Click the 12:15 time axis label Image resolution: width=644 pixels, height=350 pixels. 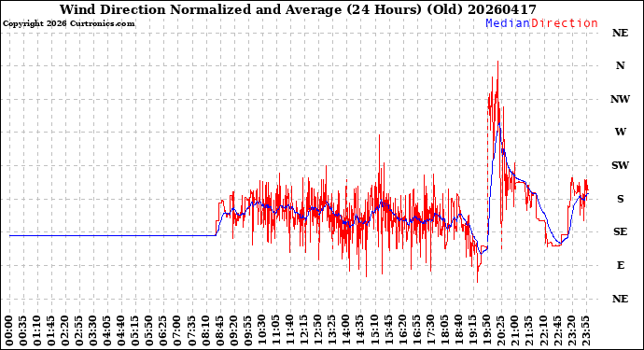click(304, 330)
